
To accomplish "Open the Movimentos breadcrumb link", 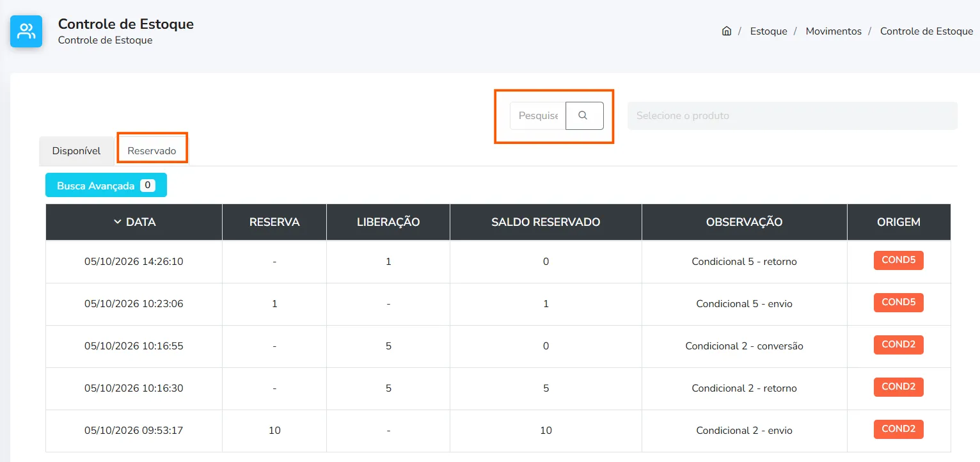I will tap(834, 31).
